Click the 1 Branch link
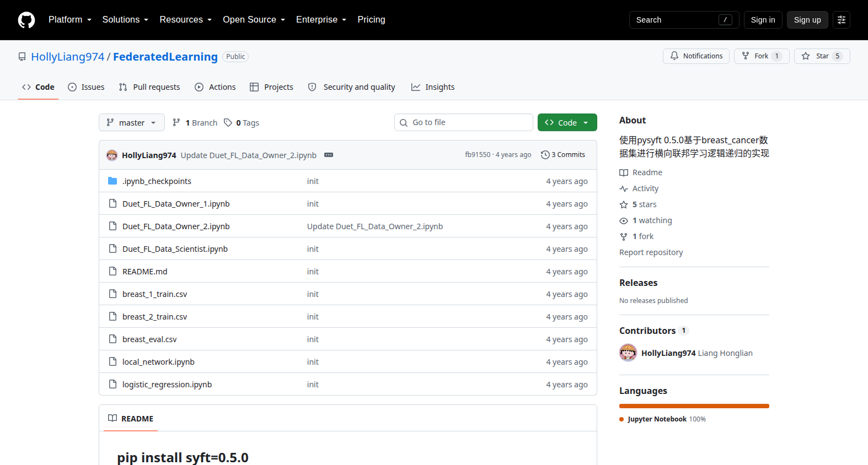Image resolution: width=868 pixels, height=465 pixels. [x=195, y=122]
